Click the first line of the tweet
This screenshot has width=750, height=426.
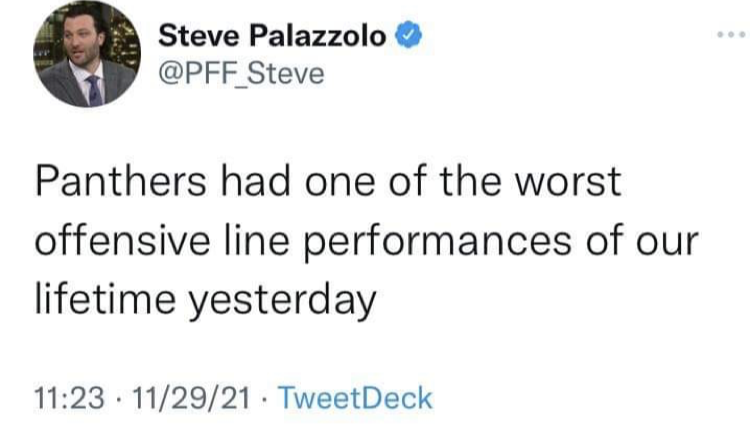[327, 183]
